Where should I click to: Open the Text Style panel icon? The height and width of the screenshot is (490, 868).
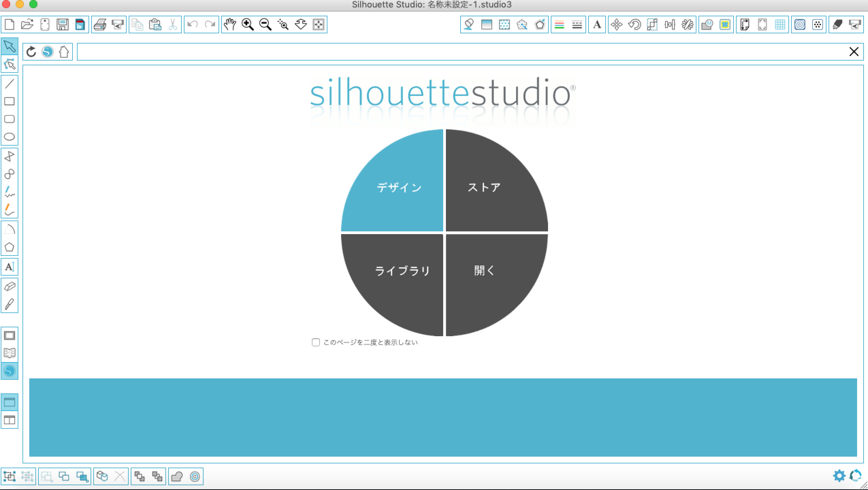tap(597, 24)
